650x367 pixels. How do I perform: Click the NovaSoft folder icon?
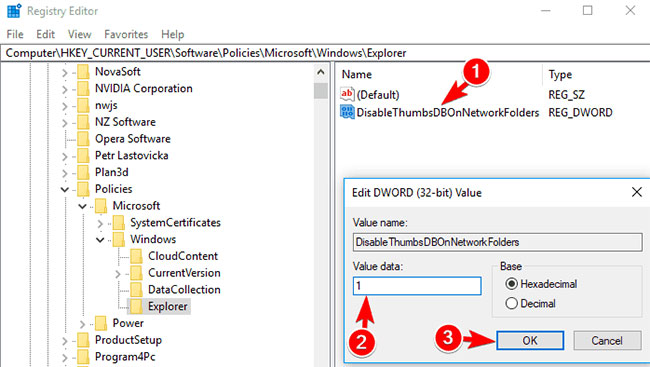tap(83, 72)
